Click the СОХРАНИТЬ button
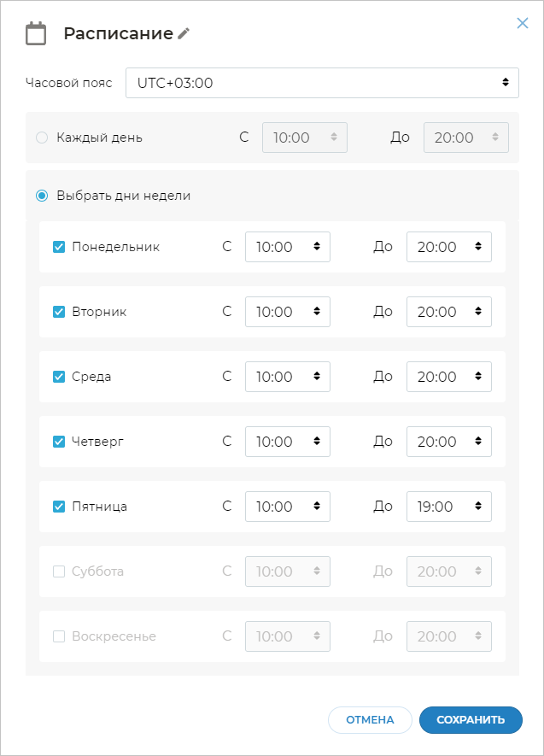This screenshot has height=756, width=544. pos(470,720)
